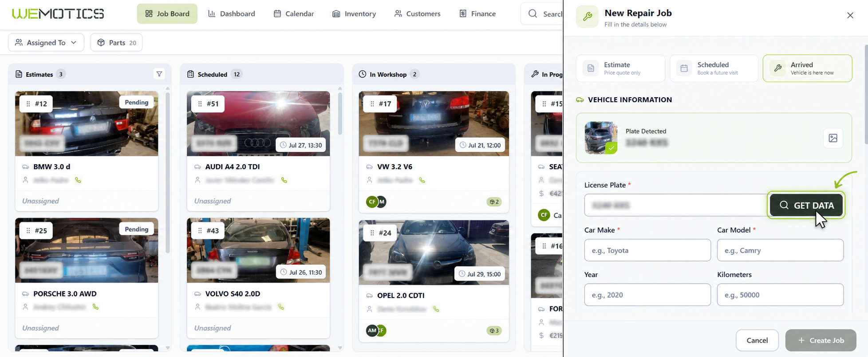Call customer of VW 3.2 V6 phone icon
868x357 pixels.
point(422,180)
